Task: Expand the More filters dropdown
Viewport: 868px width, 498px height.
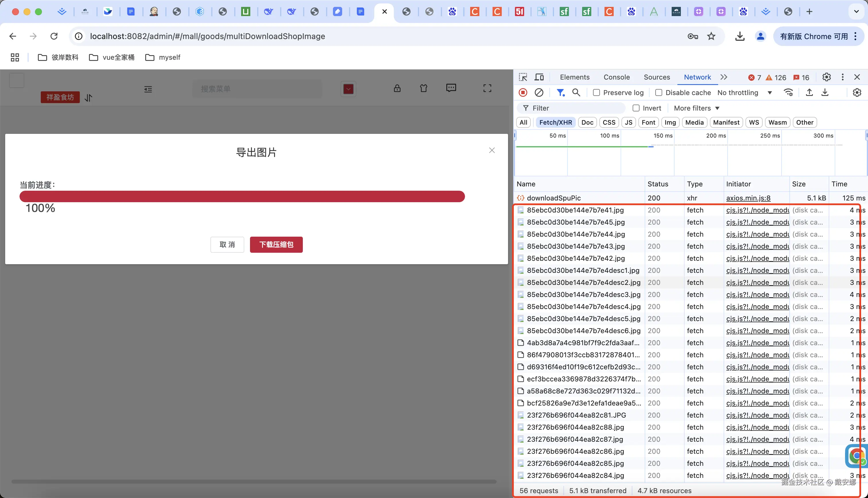Action: [696, 108]
